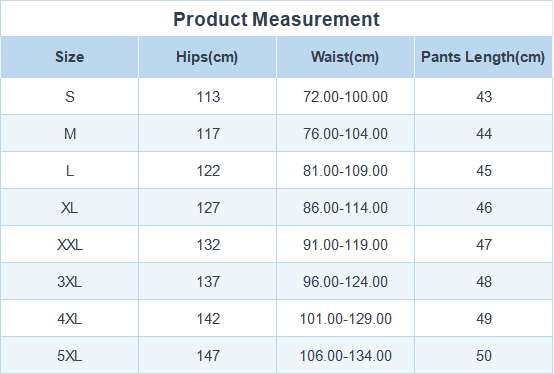The image size is (554, 374).
Task: Click the M size cell
Action: point(70,133)
